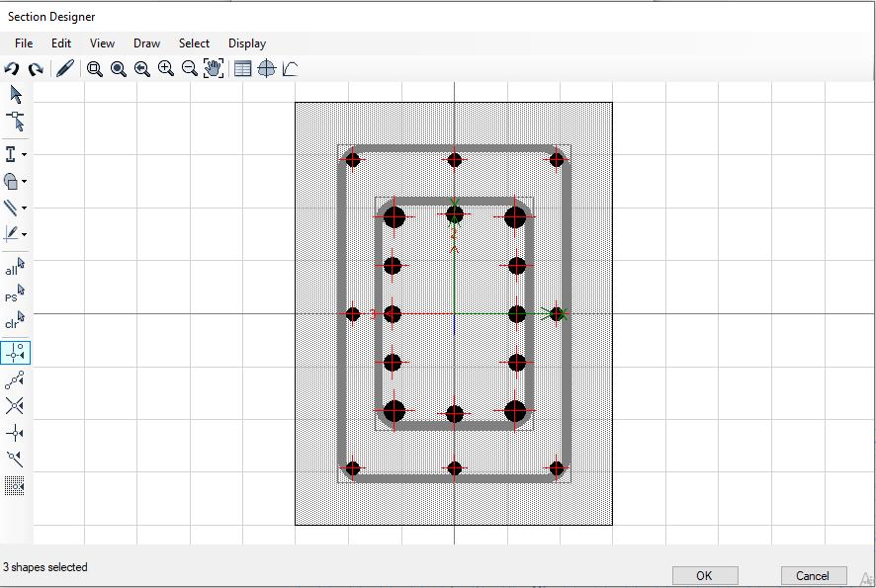Open the Select menu

194,43
